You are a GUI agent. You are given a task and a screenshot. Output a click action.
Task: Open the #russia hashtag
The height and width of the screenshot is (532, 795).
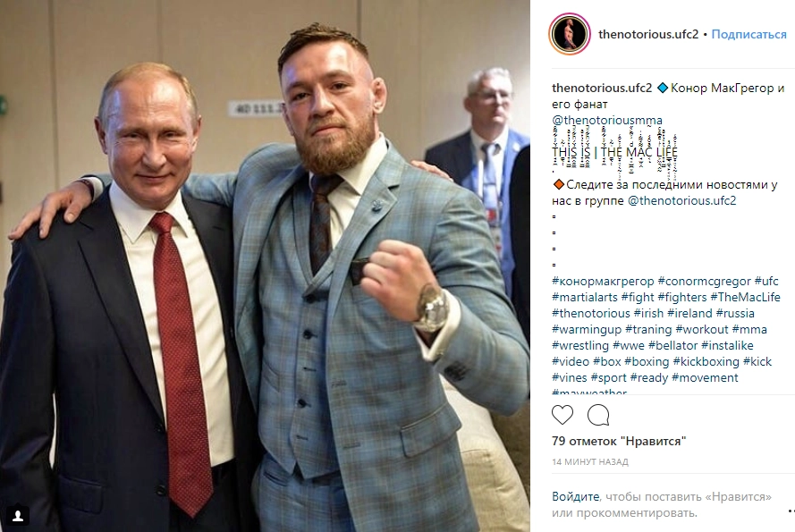tap(735, 314)
